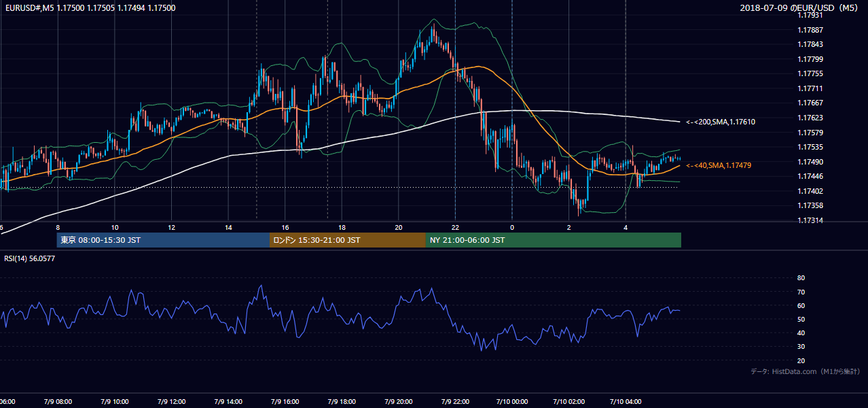This screenshot has height=408, width=868.
Task: Click price axis label 1.17667
Action: (x=811, y=103)
